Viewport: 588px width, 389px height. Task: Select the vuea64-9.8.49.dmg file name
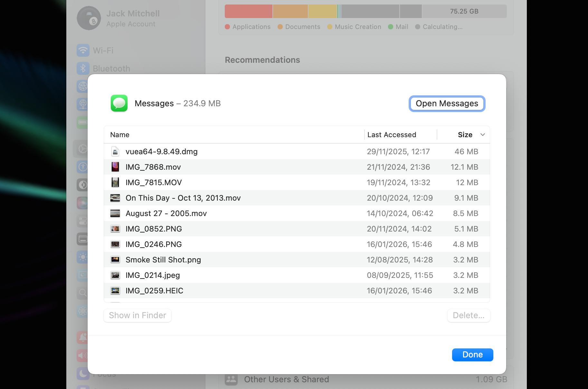[162, 151]
